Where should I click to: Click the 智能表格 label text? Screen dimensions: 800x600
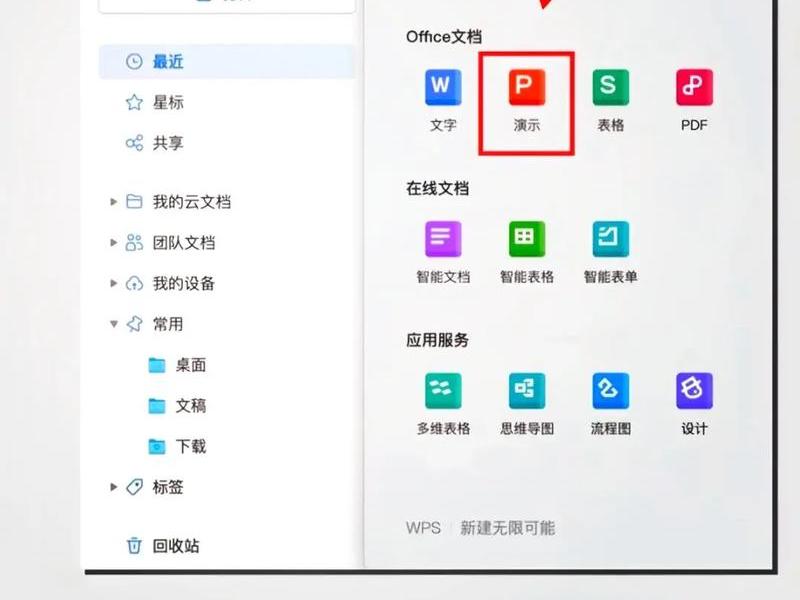527,277
